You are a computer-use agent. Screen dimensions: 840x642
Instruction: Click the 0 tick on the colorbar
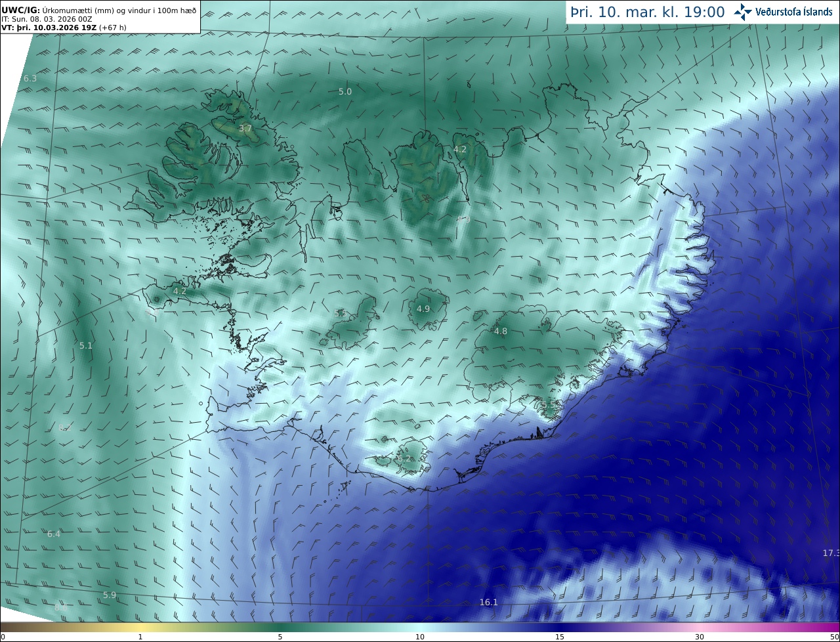coord(3,637)
